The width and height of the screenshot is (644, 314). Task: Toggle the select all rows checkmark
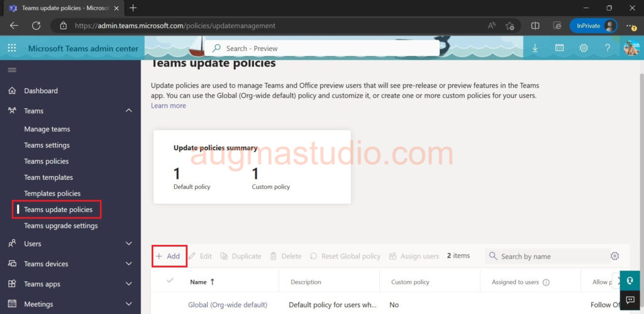[170, 281]
